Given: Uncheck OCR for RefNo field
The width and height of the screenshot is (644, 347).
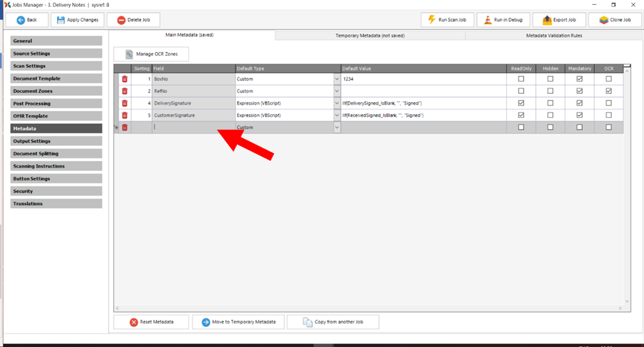Looking at the screenshot, I should coord(608,91).
